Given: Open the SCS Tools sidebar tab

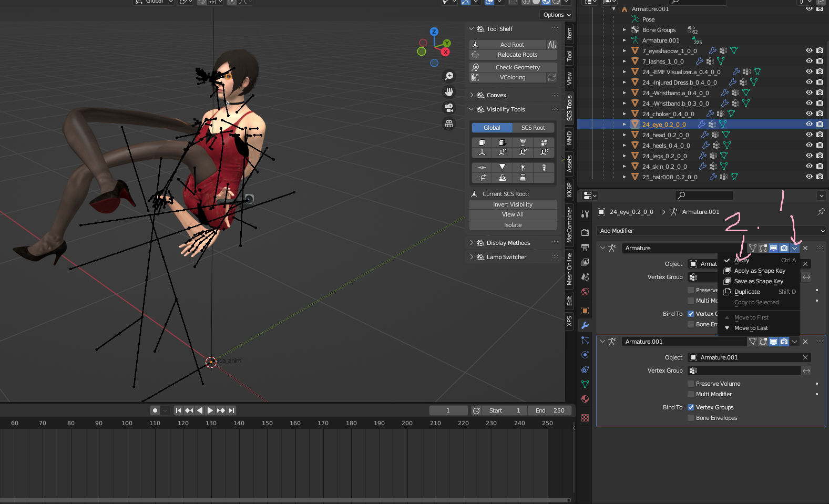Looking at the screenshot, I should click(569, 108).
